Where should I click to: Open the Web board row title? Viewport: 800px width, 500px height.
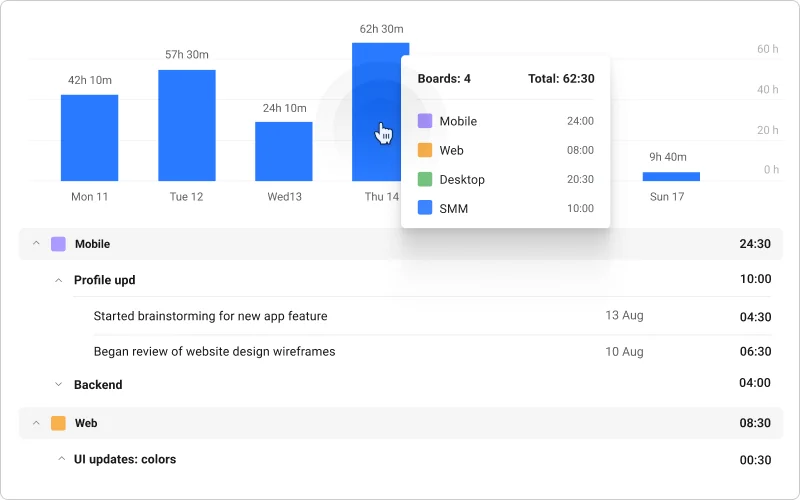pos(86,423)
